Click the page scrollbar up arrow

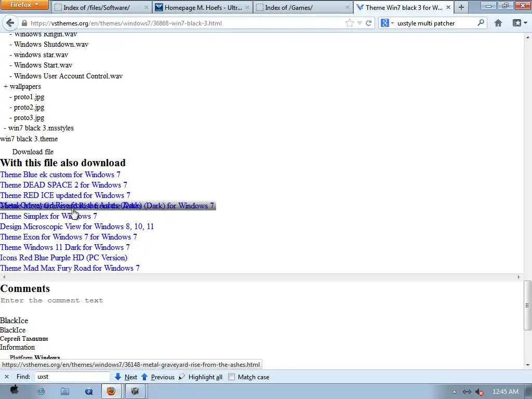pos(528,37)
